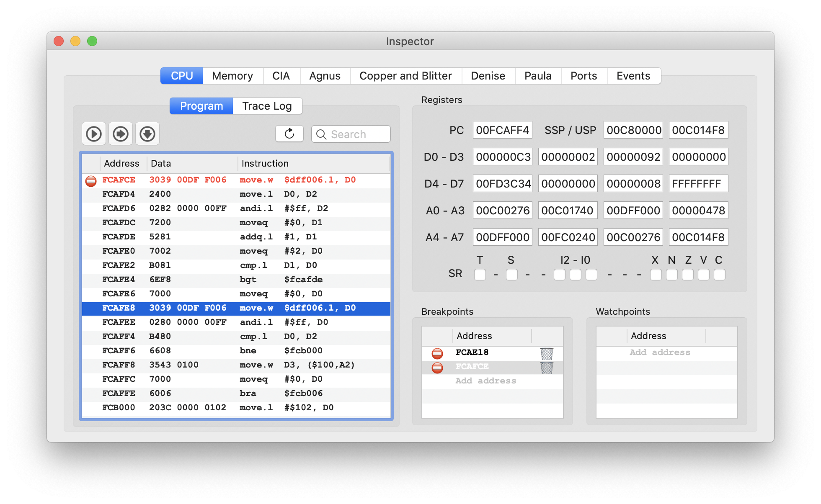Delete FCAE18 breakpoint with trash icon
This screenshot has width=821, height=504.
click(547, 354)
